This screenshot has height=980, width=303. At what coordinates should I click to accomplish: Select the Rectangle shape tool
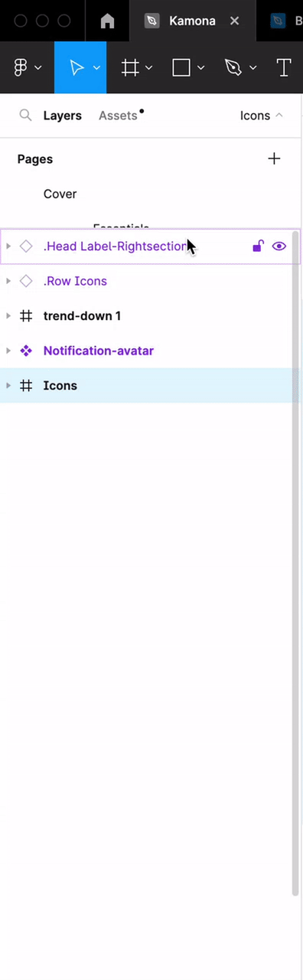181,67
